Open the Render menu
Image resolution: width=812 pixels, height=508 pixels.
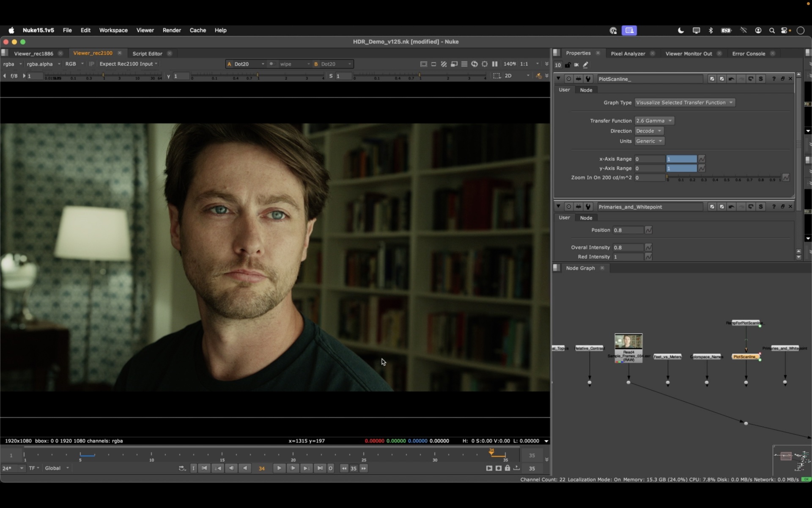172,30
